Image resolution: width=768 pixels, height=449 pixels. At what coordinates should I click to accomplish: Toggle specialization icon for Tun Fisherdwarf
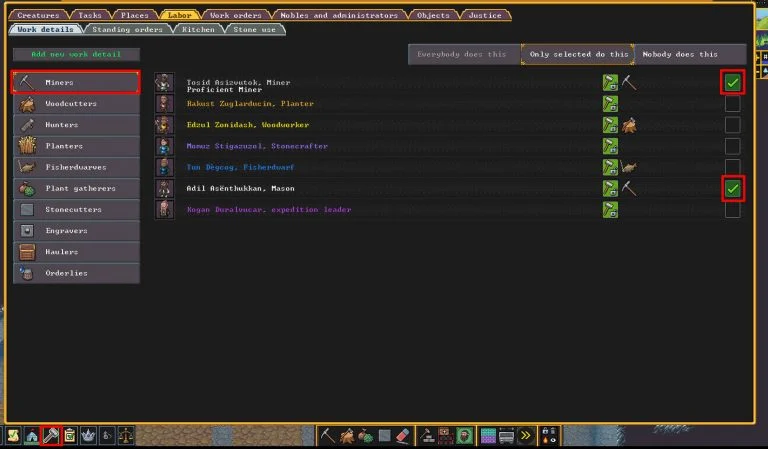click(610, 167)
